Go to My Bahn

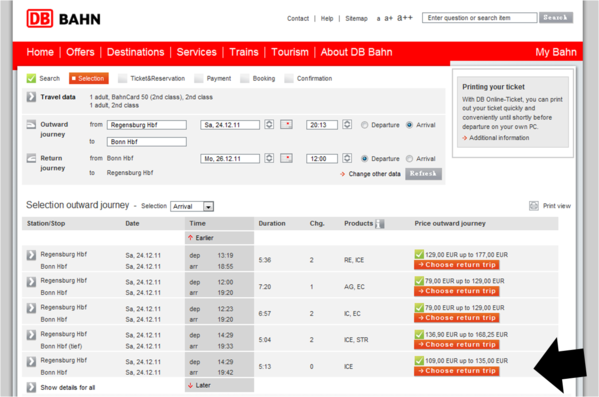[x=556, y=52]
